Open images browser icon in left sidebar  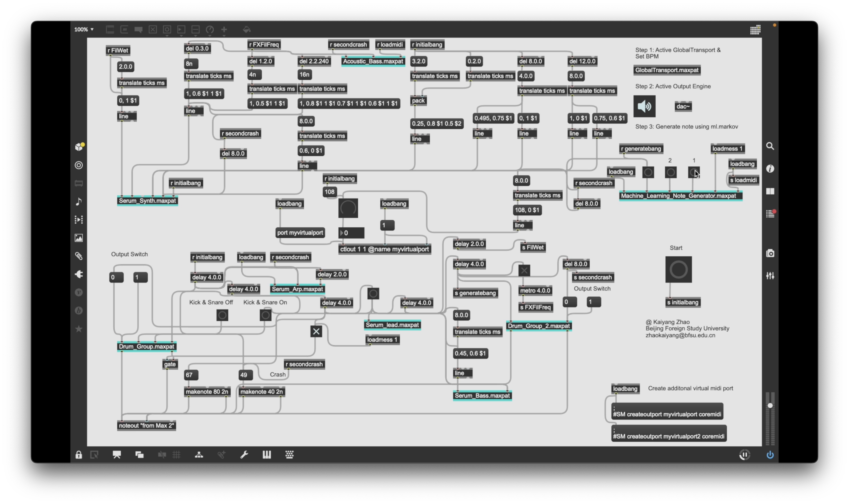tap(79, 238)
